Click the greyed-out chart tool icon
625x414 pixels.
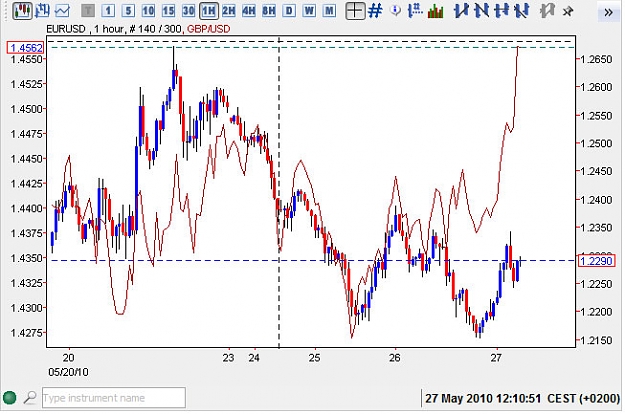coord(546,11)
